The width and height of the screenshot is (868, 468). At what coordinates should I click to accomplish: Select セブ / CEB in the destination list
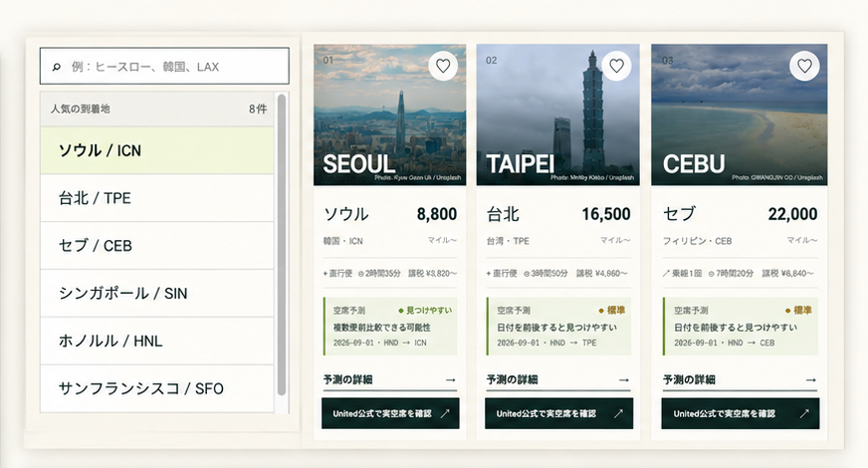(157, 246)
